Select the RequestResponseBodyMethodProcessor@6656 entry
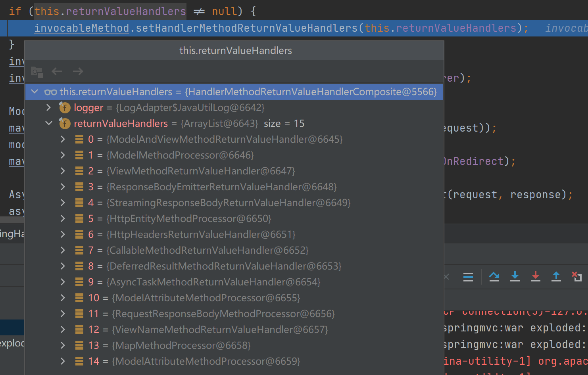Screen dimensions: 588x375 point(223,314)
